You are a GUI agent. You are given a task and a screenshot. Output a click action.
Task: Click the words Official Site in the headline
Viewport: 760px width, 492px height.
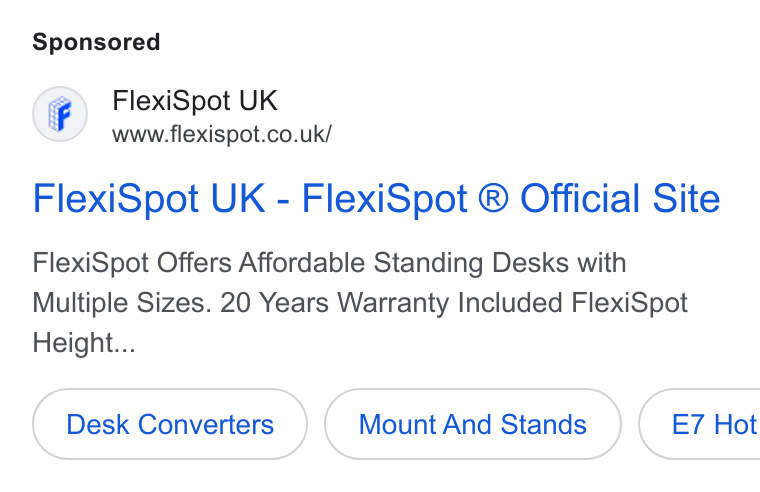coord(620,198)
